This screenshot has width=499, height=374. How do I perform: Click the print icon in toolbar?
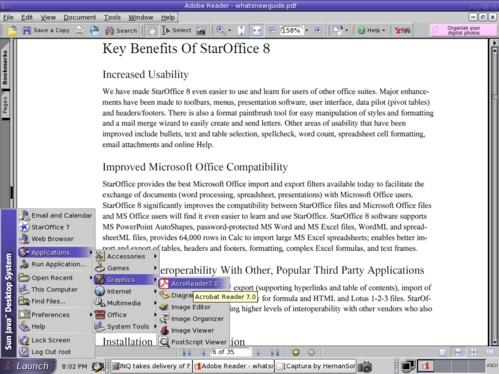tap(79, 30)
